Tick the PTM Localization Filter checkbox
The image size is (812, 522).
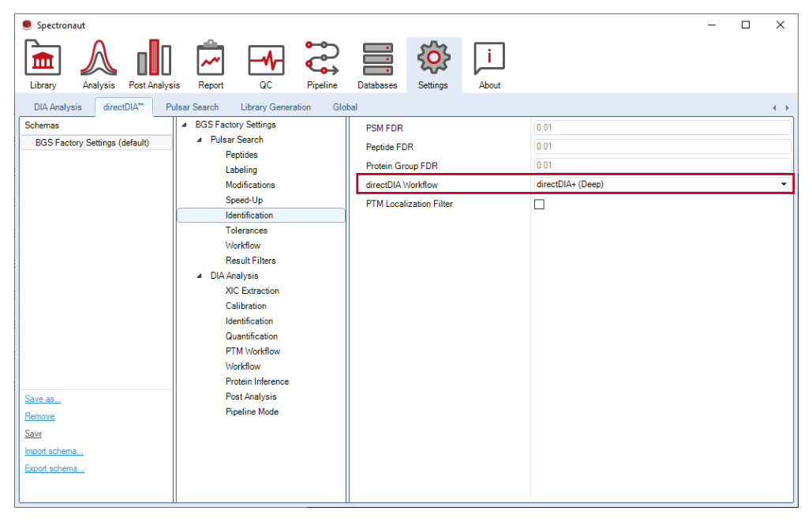pos(539,205)
